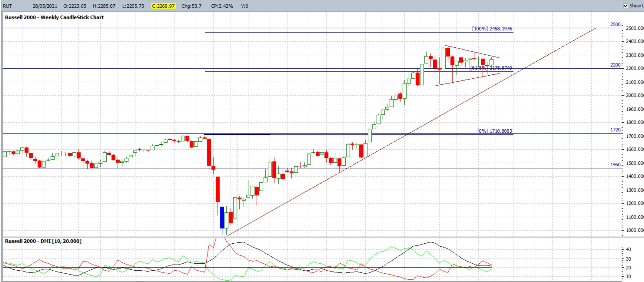Screen dimensions: 644x282
Task: Click the 2500 horizontal line label
Action: [x=615, y=24]
